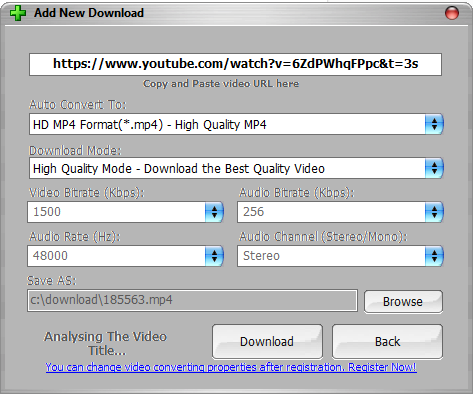473x394 pixels.
Task: Click the 'Audio Channel (Stereo/Mono):' label
Action: [x=323, y=237]
